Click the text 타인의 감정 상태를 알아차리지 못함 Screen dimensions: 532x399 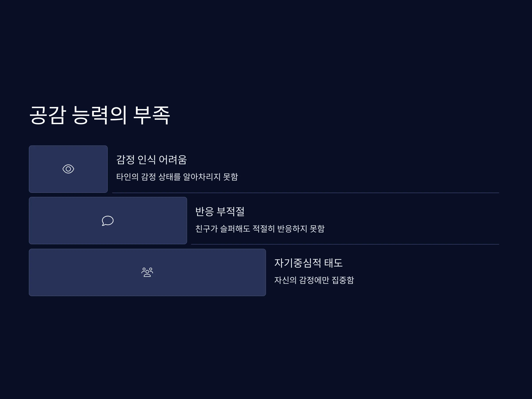[x=177, y=177]
